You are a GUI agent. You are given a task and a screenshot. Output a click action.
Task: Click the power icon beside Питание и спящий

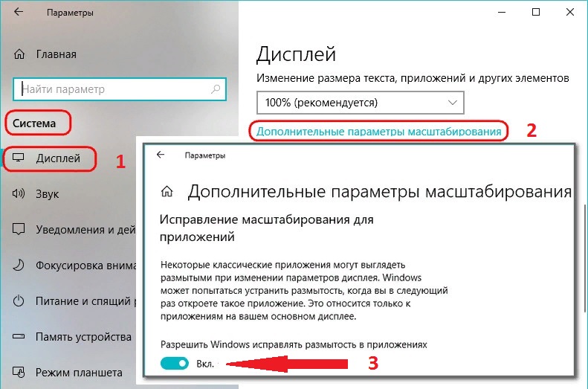19,300
